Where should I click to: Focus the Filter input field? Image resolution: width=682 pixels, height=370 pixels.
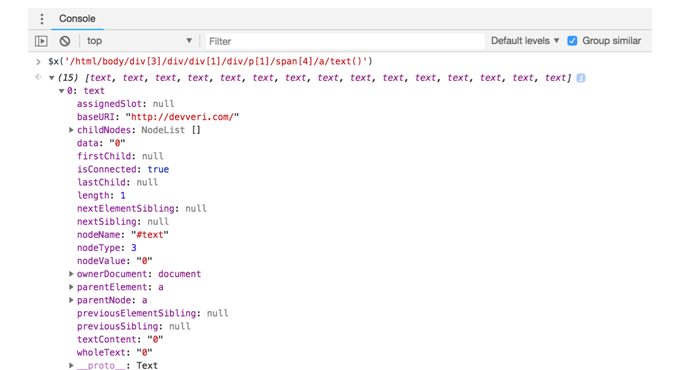point(345,41)
